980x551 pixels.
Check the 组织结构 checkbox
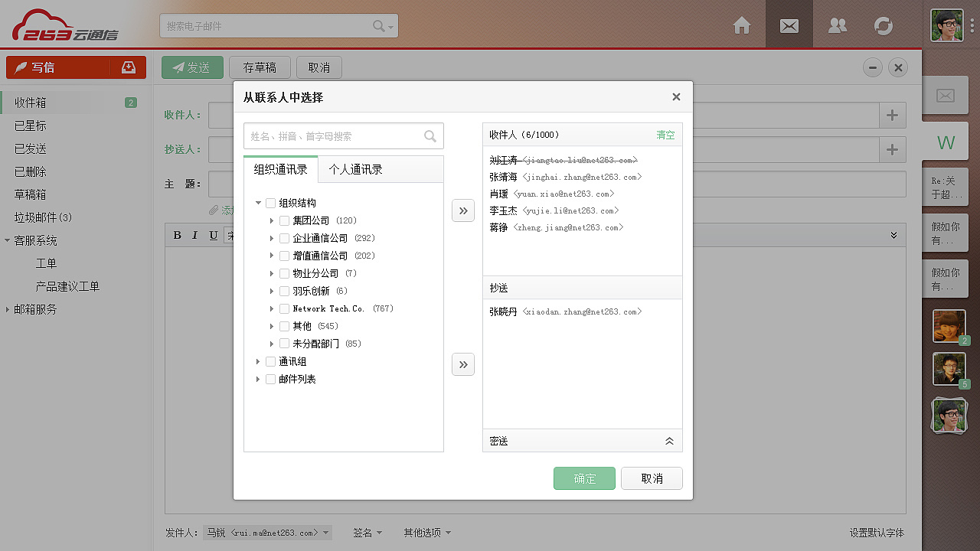[270, 202]
